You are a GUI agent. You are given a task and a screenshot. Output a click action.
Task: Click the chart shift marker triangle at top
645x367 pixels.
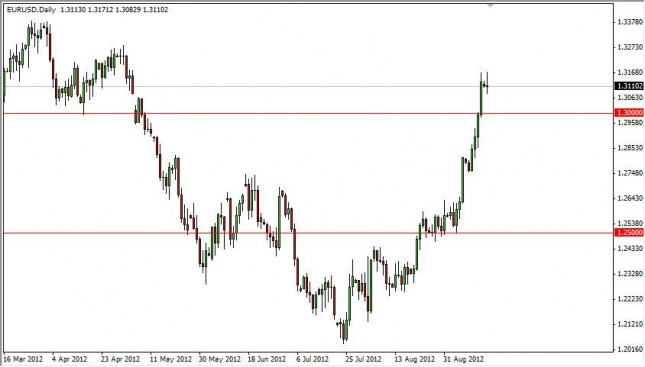pyautogui.click(x=490, y=5)
